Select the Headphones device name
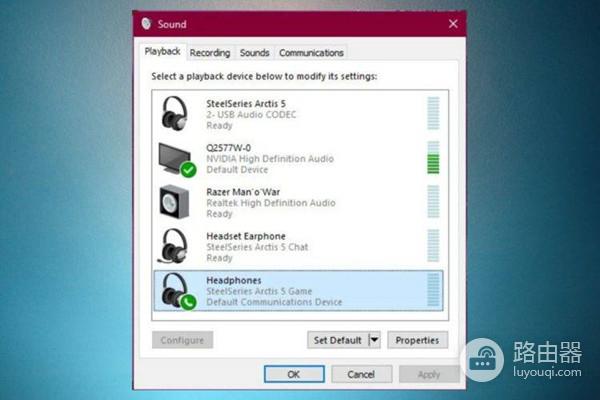The image size is (600, 400). pos(234,280)
